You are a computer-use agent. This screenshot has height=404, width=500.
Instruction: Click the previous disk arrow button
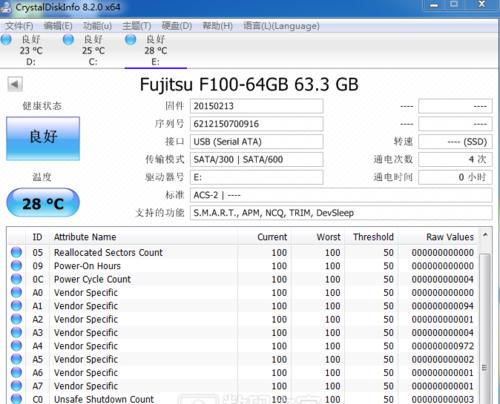click(x=15, y=84)
